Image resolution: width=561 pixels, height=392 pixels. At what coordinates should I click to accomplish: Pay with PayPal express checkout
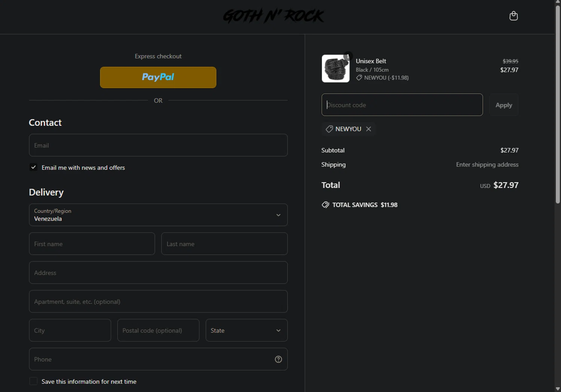point(158,77)
